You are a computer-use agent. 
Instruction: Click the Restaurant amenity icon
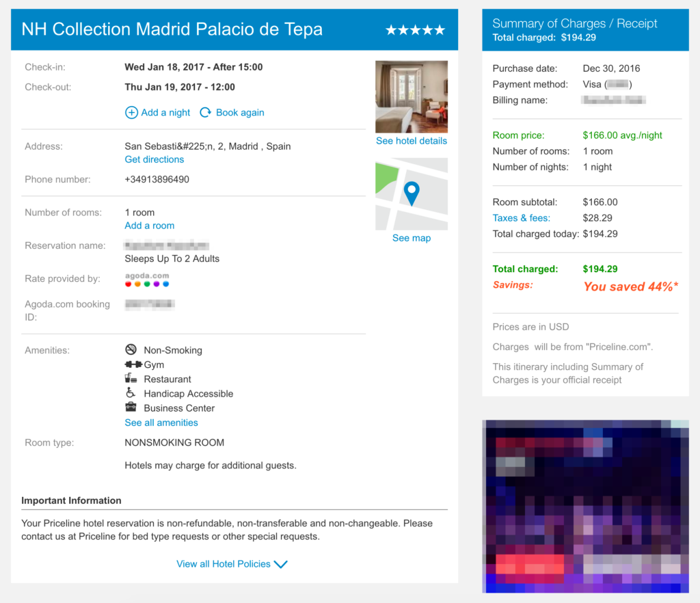click(x=131, y=379)
